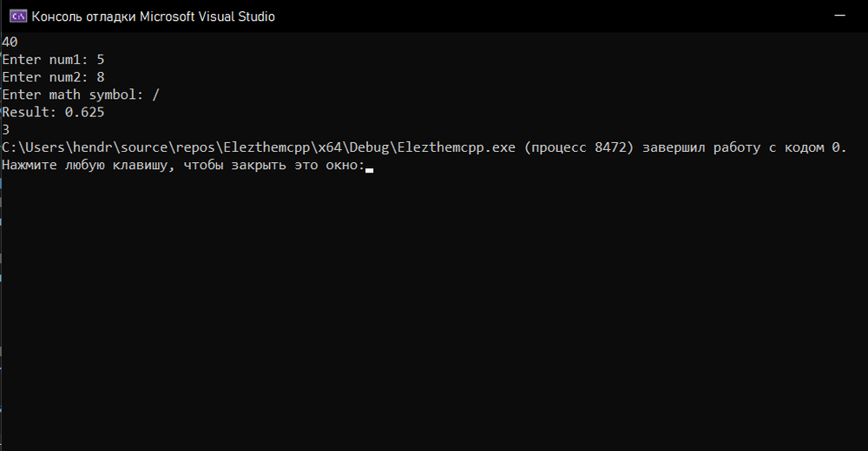Click the 'C:\Users\hendr' path beginning

[57, 147]
